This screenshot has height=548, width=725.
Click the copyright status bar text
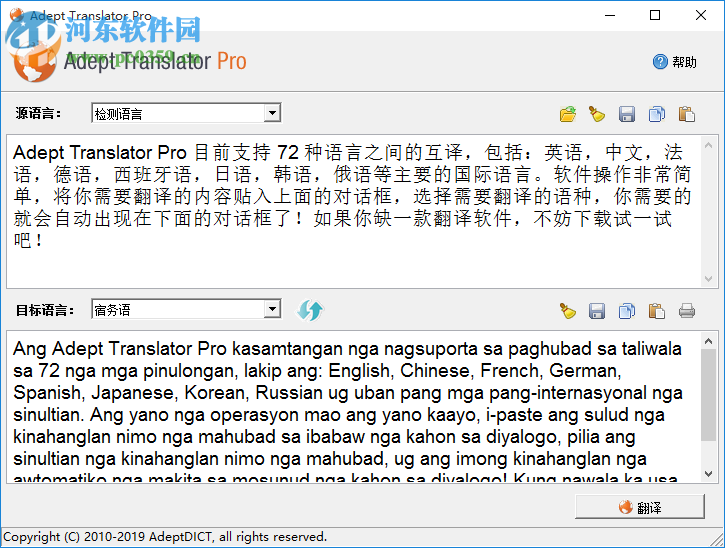point(165,537)
